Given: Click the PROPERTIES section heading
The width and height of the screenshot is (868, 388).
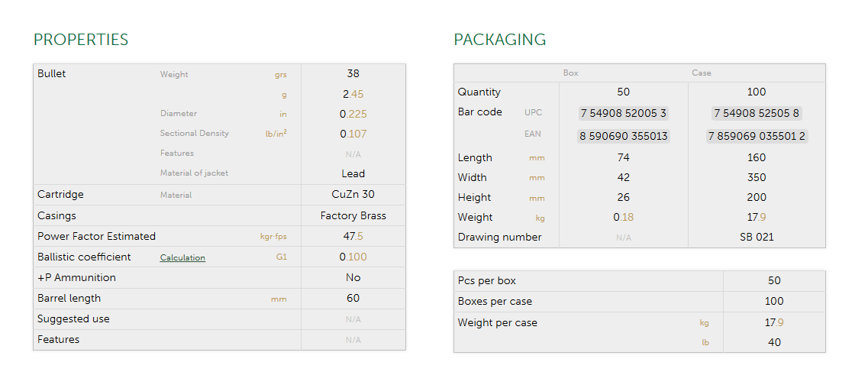Looking at the screenshot, I should tap(81, 40).
